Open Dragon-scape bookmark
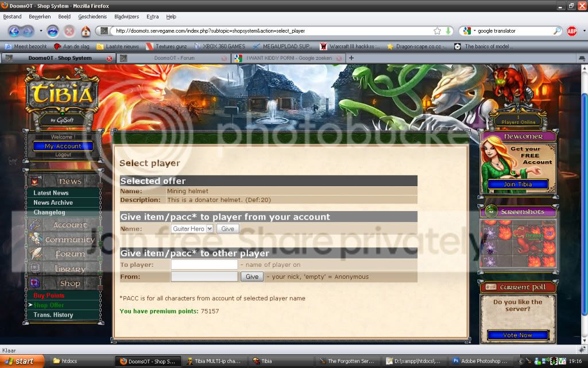 tap(417, 46)
